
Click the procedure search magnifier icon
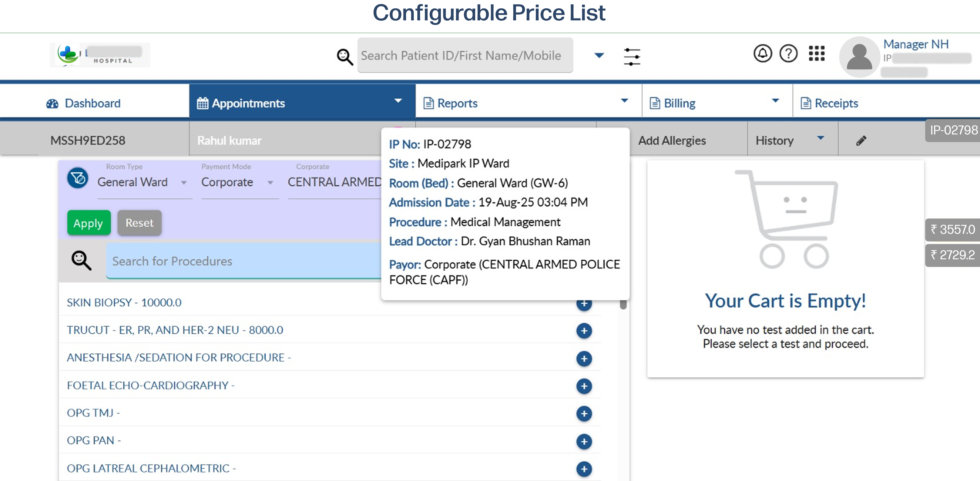click(x=81, y=260)
